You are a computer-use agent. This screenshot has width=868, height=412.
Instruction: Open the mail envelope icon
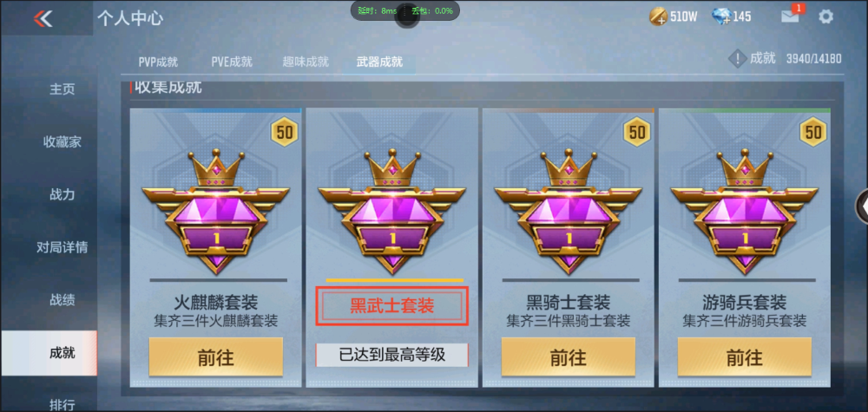click(790, 16)
